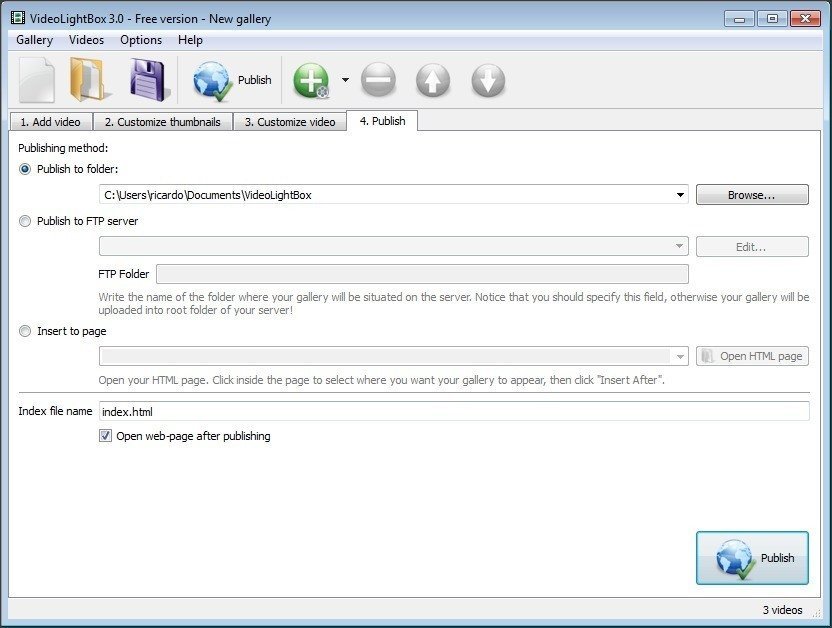Click the C:\Users\ricardo folder path text
Screen dimensions: 832x628
208,195
